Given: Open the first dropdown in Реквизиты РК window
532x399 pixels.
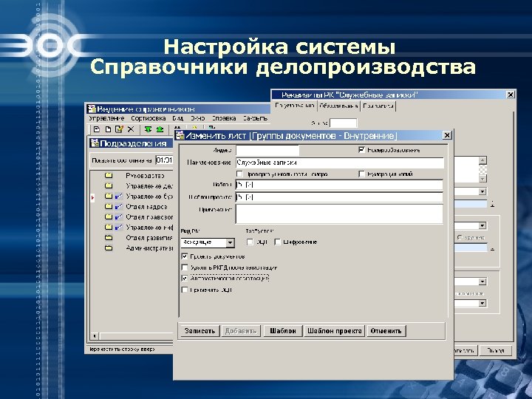Looking at the screenshot, I should (x=482, y=191).
